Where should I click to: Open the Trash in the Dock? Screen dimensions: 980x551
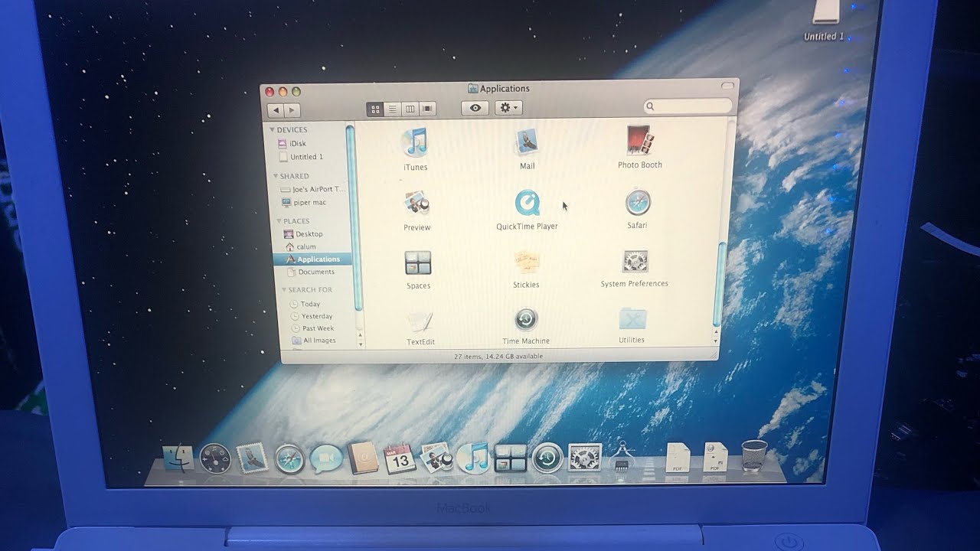pos(754,456)
